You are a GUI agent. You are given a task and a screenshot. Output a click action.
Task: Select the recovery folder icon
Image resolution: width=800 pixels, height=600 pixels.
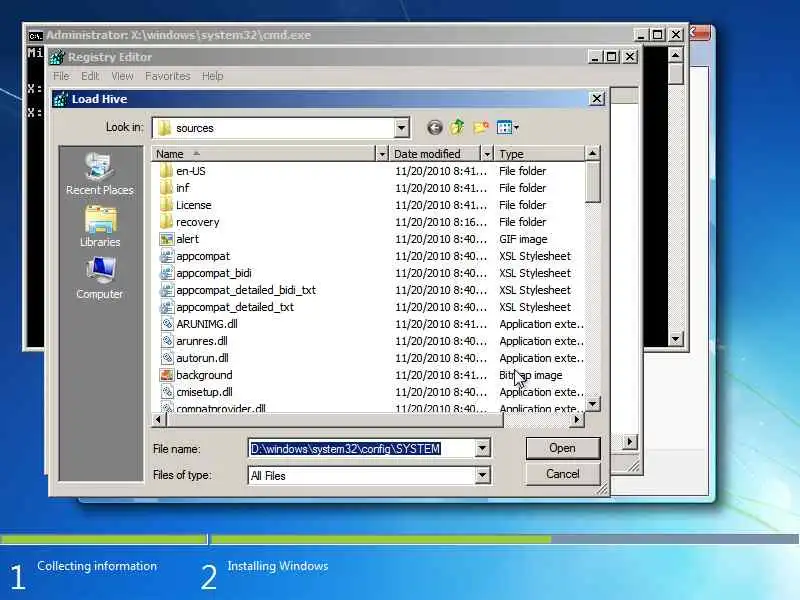pyautogui.click(x=166, y=222)
